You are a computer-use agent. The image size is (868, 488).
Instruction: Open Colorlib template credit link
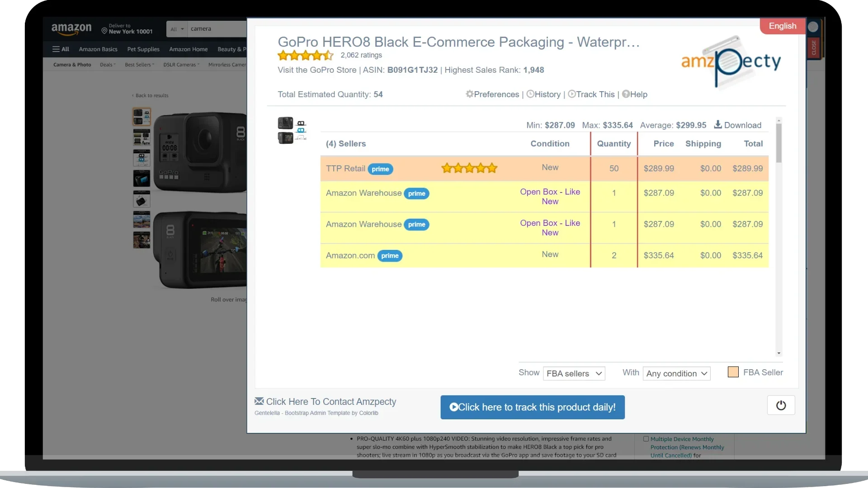tap(368, 413)
